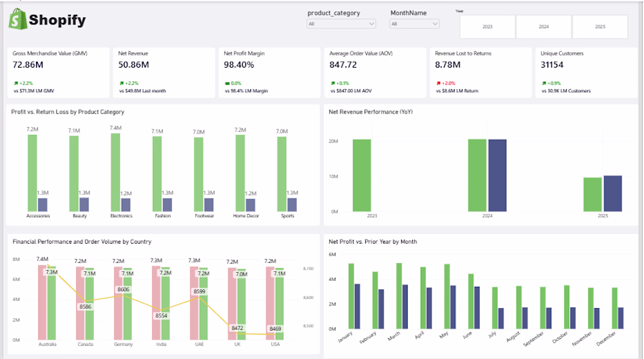
Task: Select the 2023 year slicer button
Action: pyautogui.click(x=488, y=26)
